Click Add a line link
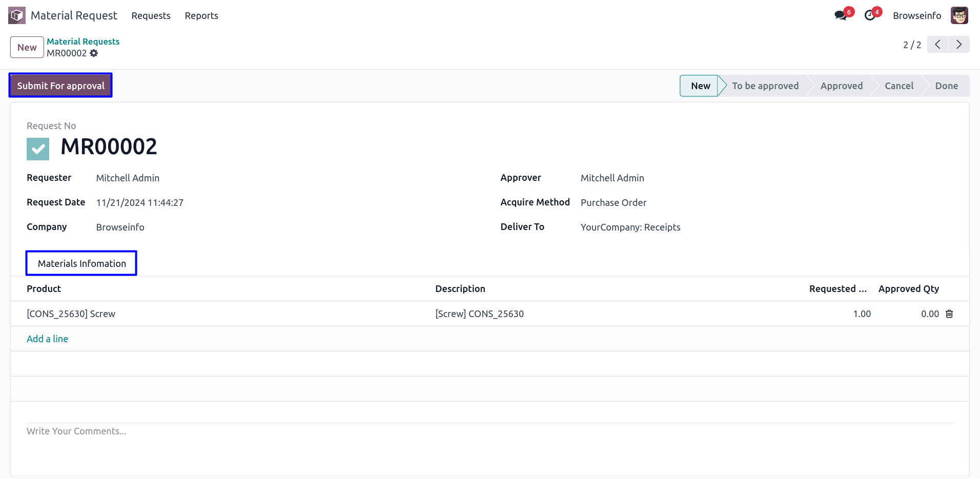 [47, 339]
